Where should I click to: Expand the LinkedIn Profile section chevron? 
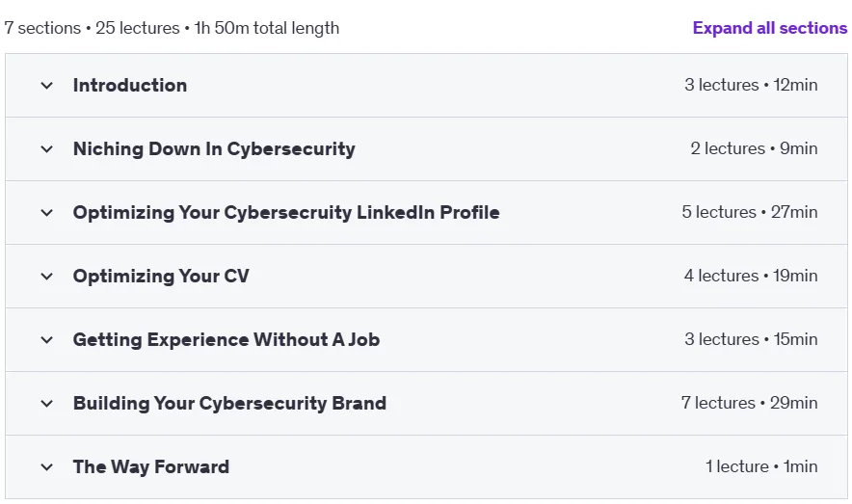tap(46, 212)
